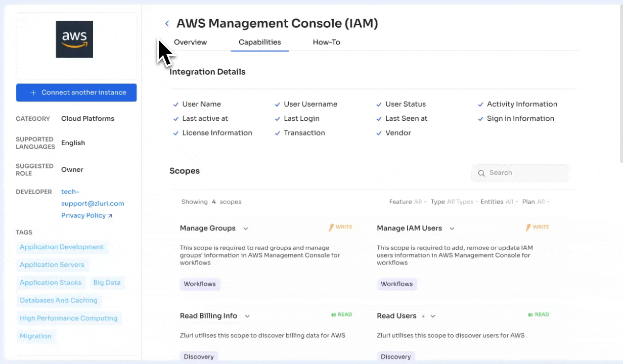Click the external link arrow next to Privacy Policy
This screenshot has width=623, height=364.
pos(110,216)
